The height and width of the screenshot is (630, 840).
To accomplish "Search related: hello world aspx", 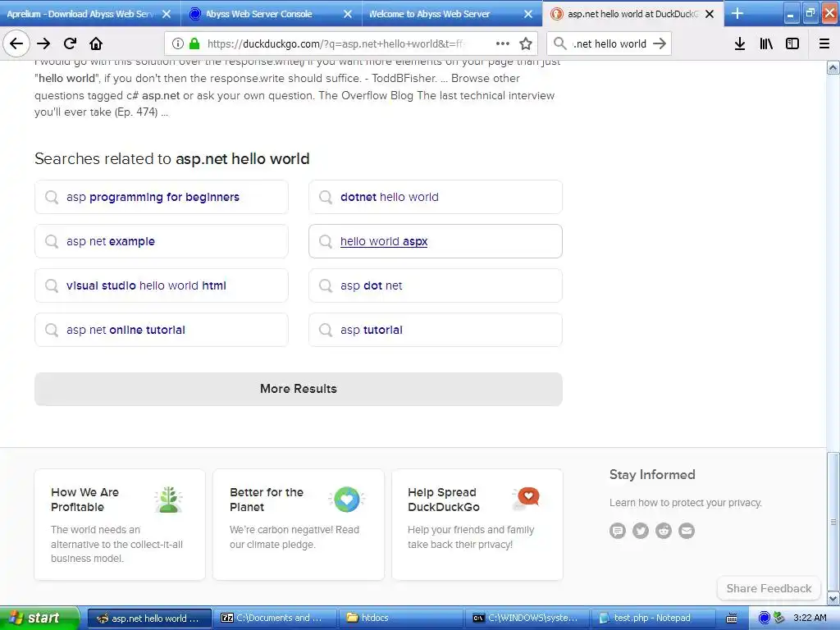I will (x=435, y=242).
